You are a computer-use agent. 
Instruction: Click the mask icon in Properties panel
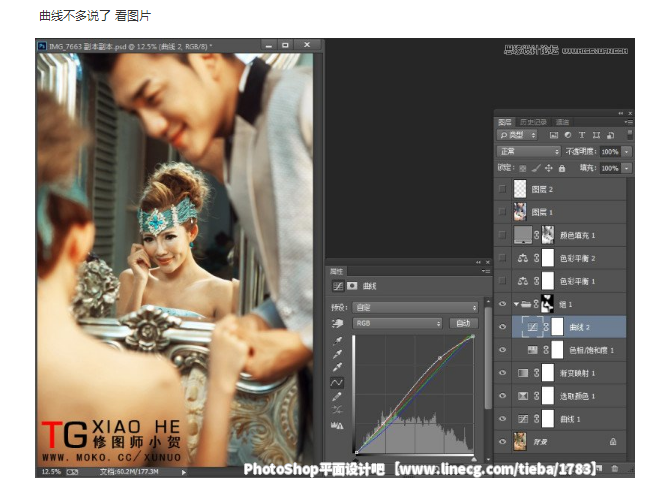point(352,286)
